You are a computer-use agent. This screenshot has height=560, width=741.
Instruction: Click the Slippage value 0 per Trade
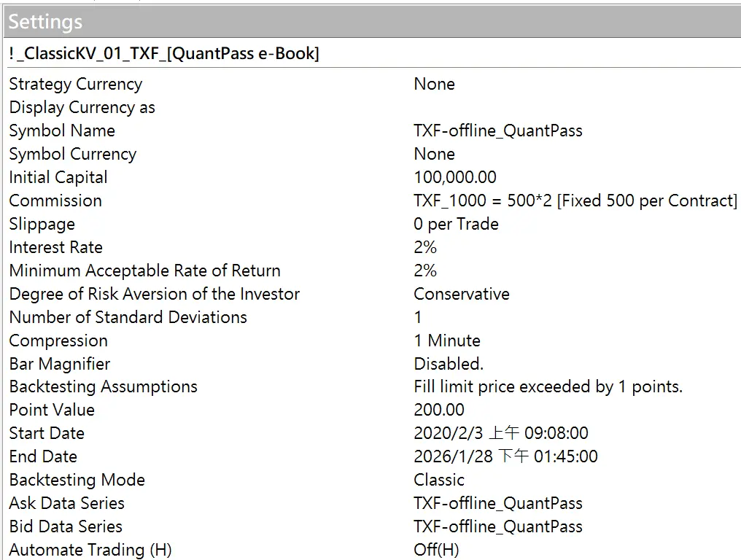click(456, 224)
